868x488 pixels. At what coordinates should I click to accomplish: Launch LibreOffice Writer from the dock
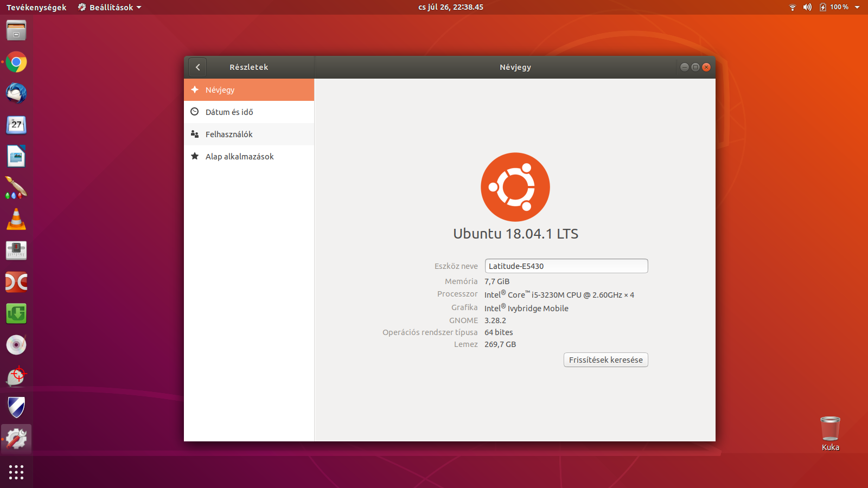click(16, 156)
